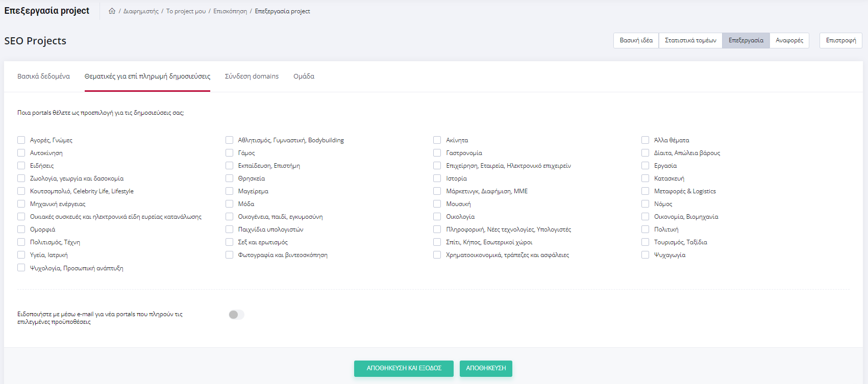The height and width of the screenshot is (384, 868).
Task: Toggle e-mail notification switch for new portals
Action: [236, 315]
